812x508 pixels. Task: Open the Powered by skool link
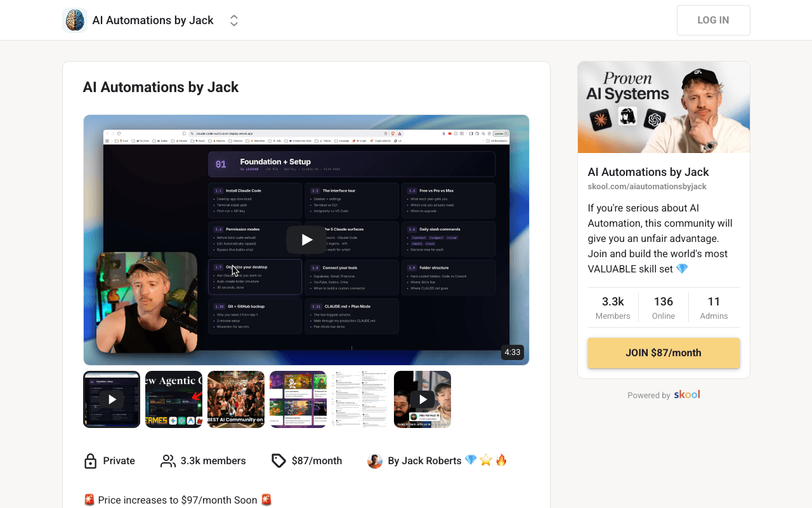click(664, 395)
